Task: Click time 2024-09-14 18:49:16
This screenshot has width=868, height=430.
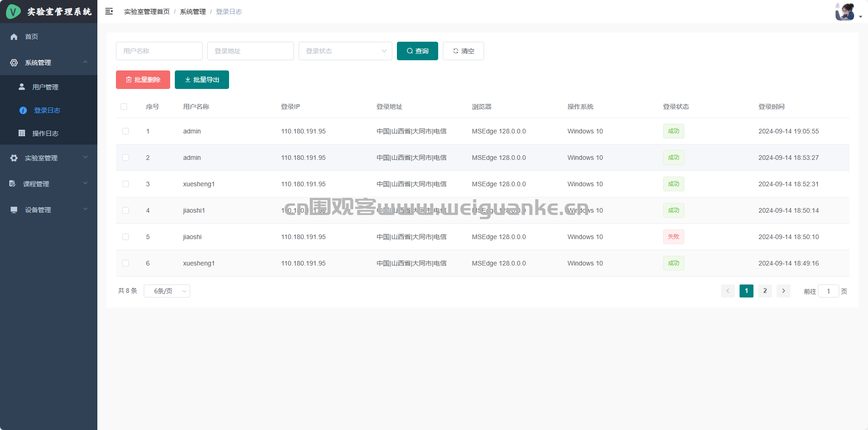Action: 788,263
